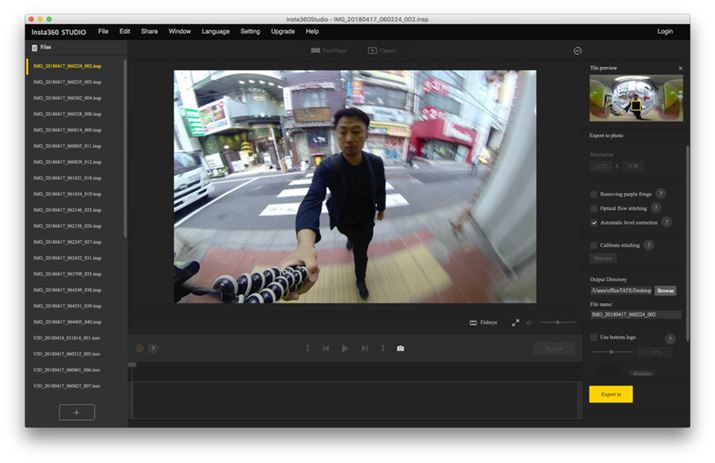The height and width of the screenshot is (463, 715).
Task: Go to the next frame
Action: point(364,349)
